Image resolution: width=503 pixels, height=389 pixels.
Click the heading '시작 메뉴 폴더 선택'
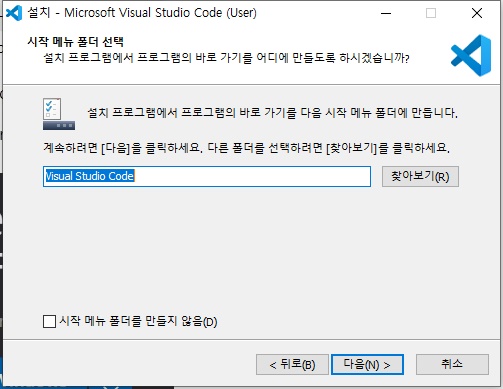point(75,42)
